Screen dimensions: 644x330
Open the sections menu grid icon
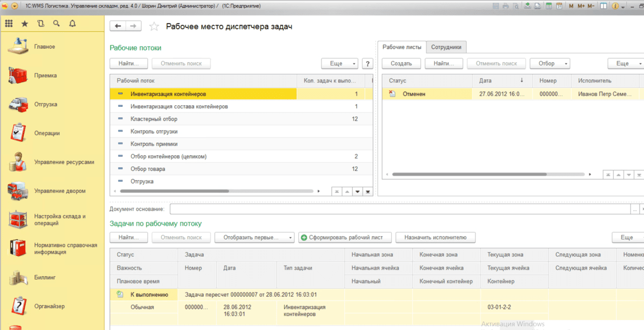pos(9,23)
